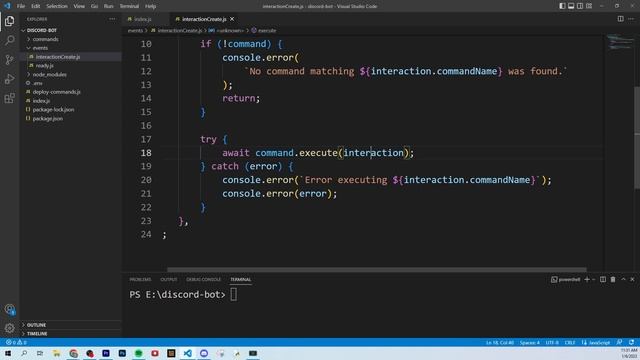This screenshot has width=640, height=360.
Task: Focus the terminal prompt input
Action: click(x=233, y=295)
